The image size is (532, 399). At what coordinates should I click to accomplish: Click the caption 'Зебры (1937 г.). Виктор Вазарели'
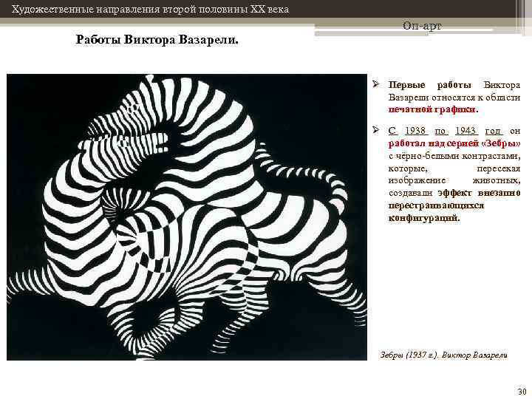click(x=444, y=355)
